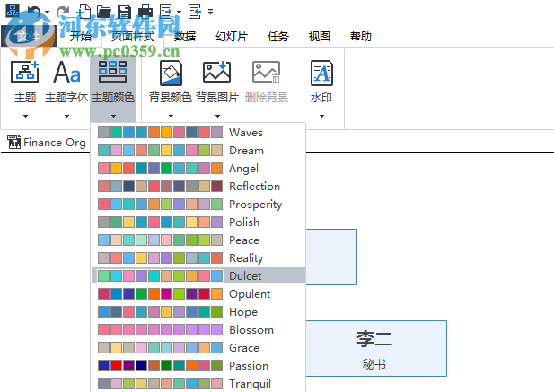Switch to the 任务 (Task) tab
Image resolution: width=554 pixels, height=392 pixels.
click(278, 36)
